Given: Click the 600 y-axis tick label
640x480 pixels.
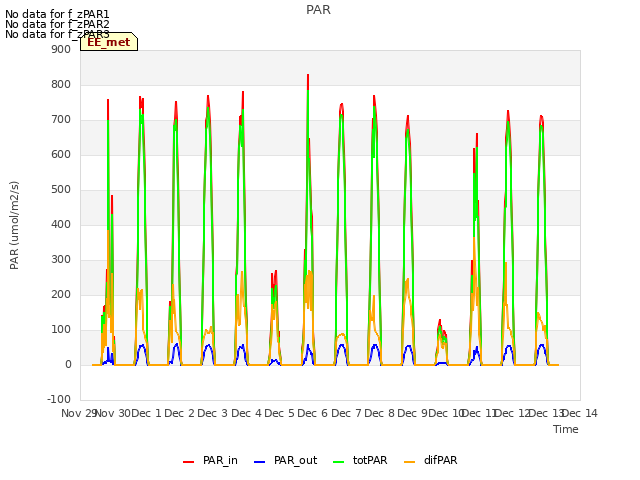Looking at the screenshot, I should [61, 154].
